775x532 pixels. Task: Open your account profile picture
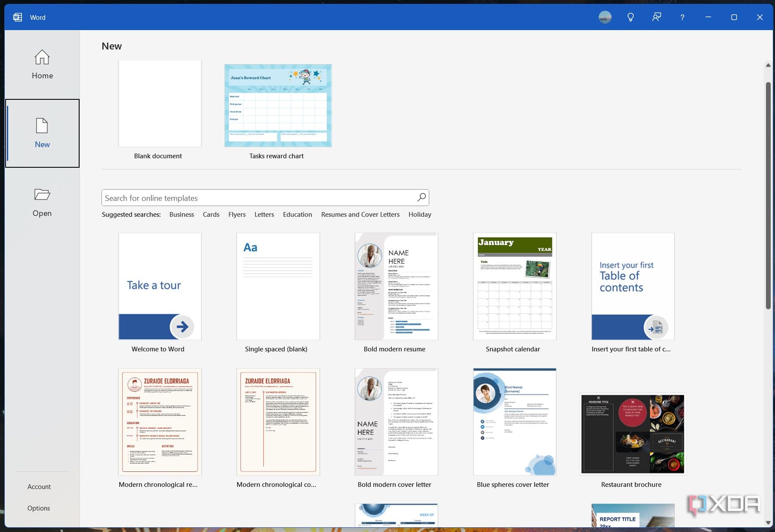tap(605, 17)
